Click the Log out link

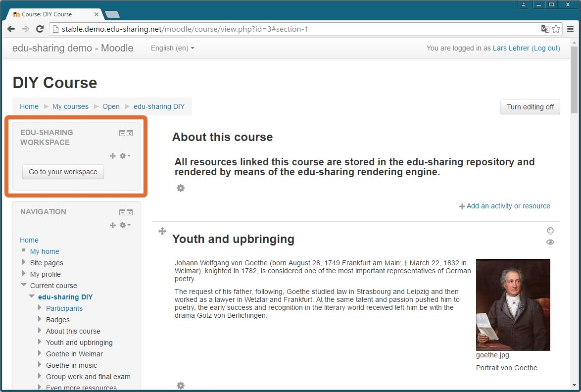546,48
